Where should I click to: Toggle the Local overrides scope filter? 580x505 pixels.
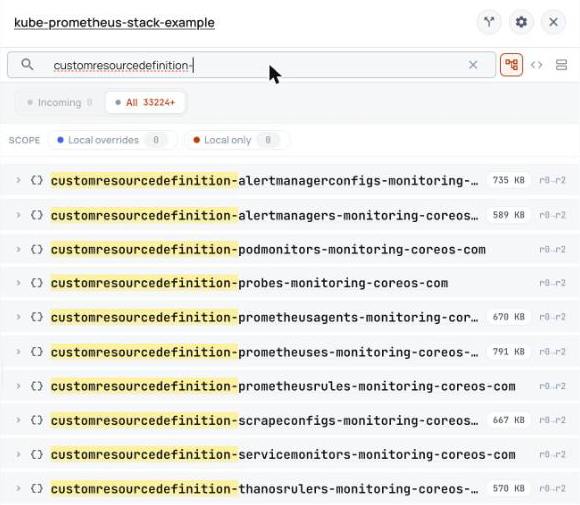112,140
